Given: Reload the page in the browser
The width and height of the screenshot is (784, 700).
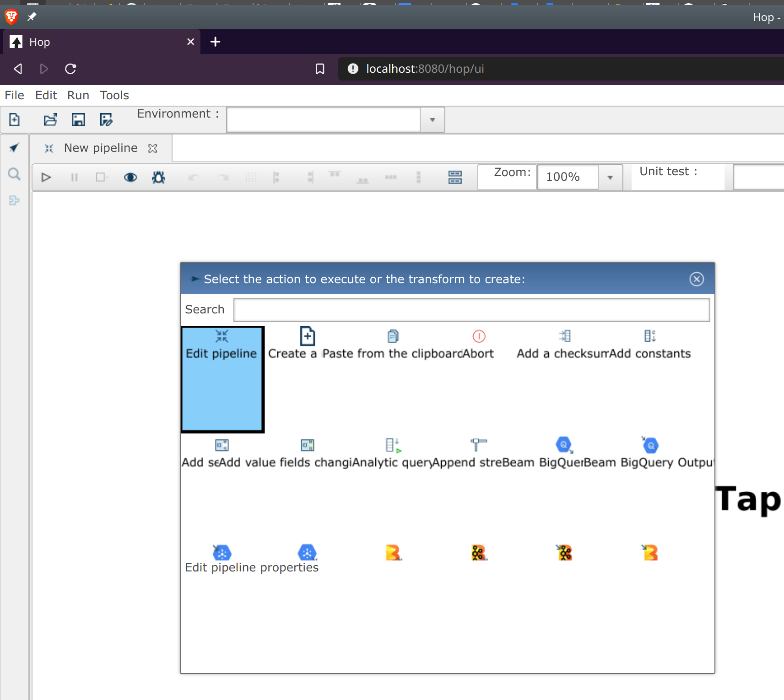Looking at the screenshot, I should [70, 69].
